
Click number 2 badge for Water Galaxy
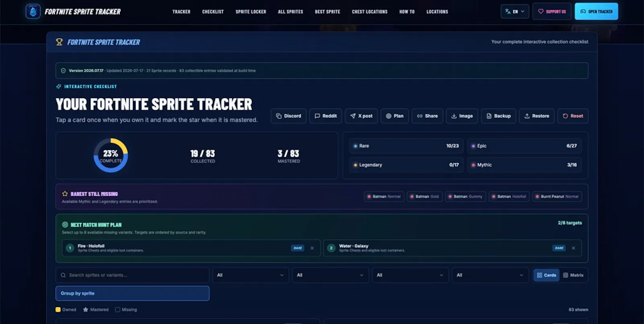click(x=331, y=248)
